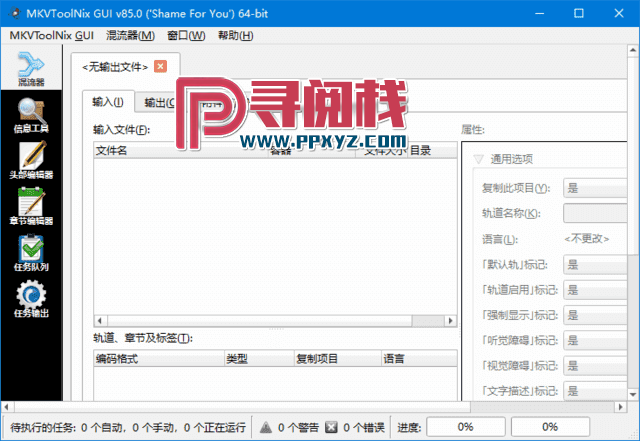
Task: Click the 轨道名称(K) input field
Action: click(595, 213)
